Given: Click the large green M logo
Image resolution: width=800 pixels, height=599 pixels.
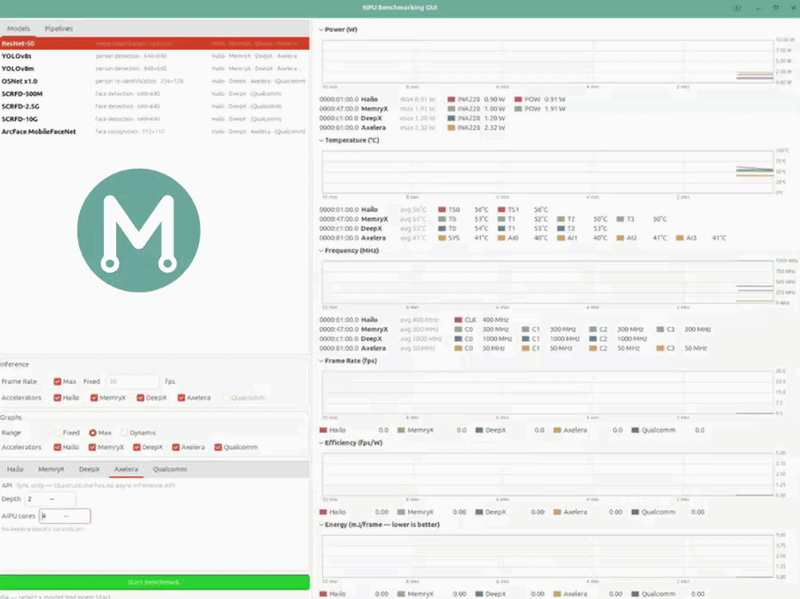Looking at the screenshot, I should [139, 231].
